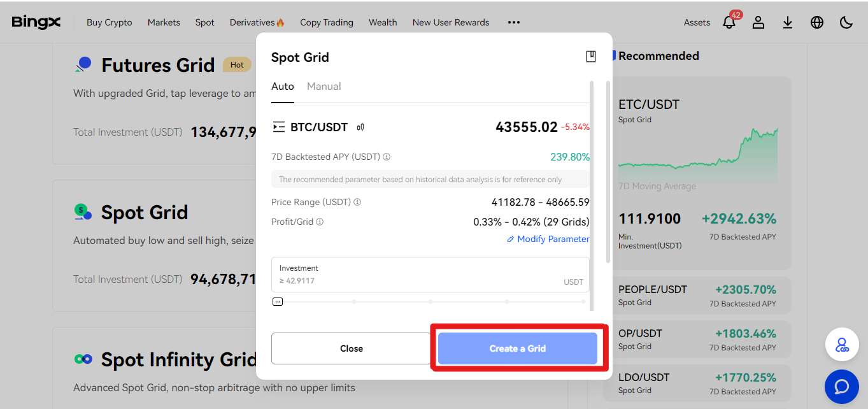Click the Recommended section heading
The height and width of the screenshot is (409, 868).
[x=658, y=56]
